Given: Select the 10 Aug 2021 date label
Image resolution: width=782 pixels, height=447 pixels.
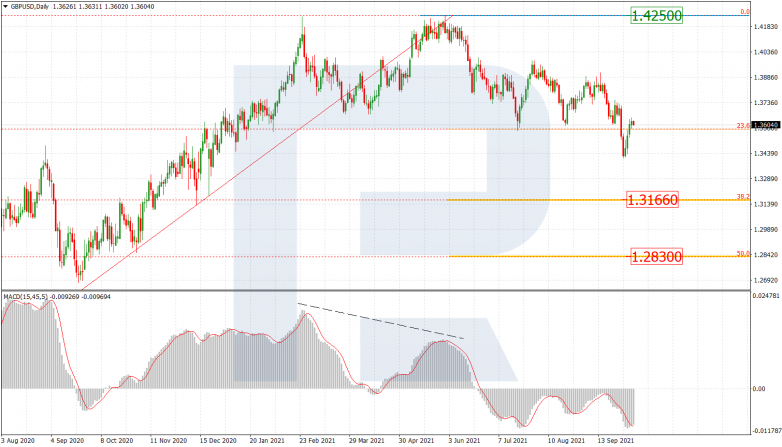Looking at the screenshot, I should click(566, 441).
